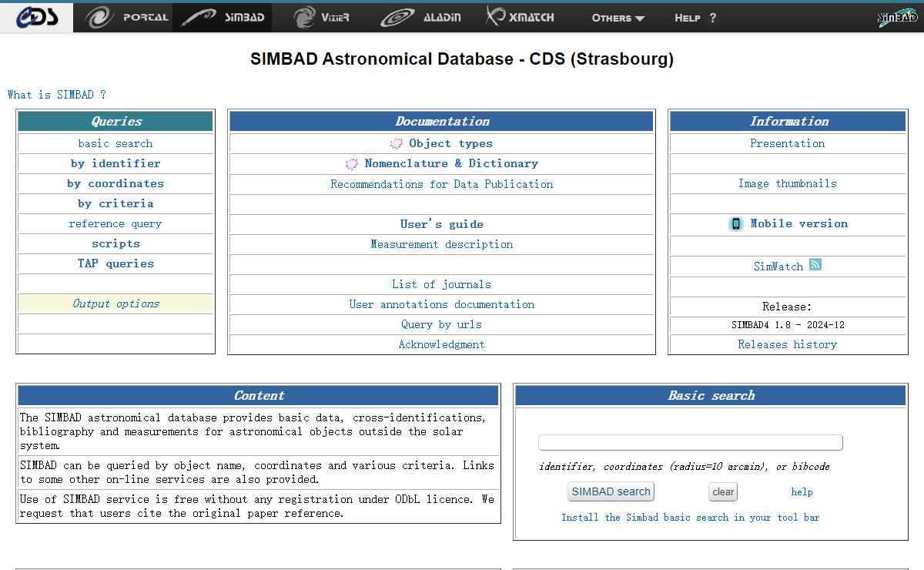Viewport: 924px width, 570px height.
Task: Click the 'SIMBAD4 1.8 - 2024-12' release text
Action: [x=788, y=324]
